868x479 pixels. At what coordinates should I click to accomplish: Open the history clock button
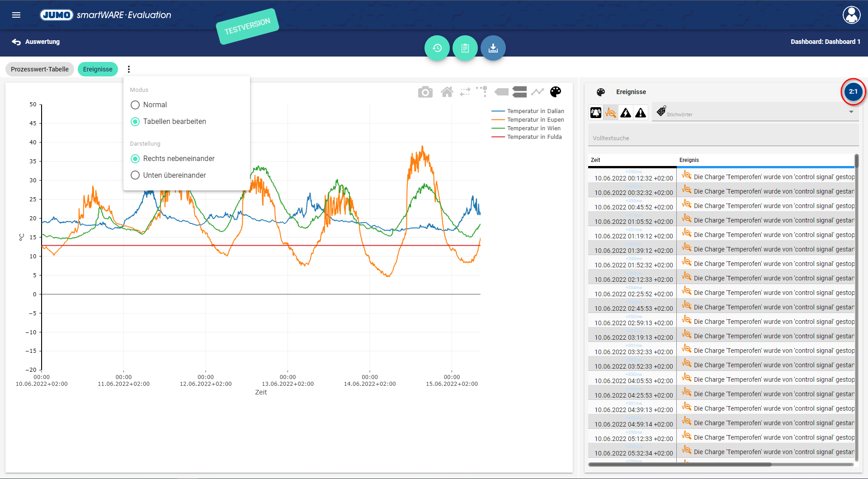437,48
